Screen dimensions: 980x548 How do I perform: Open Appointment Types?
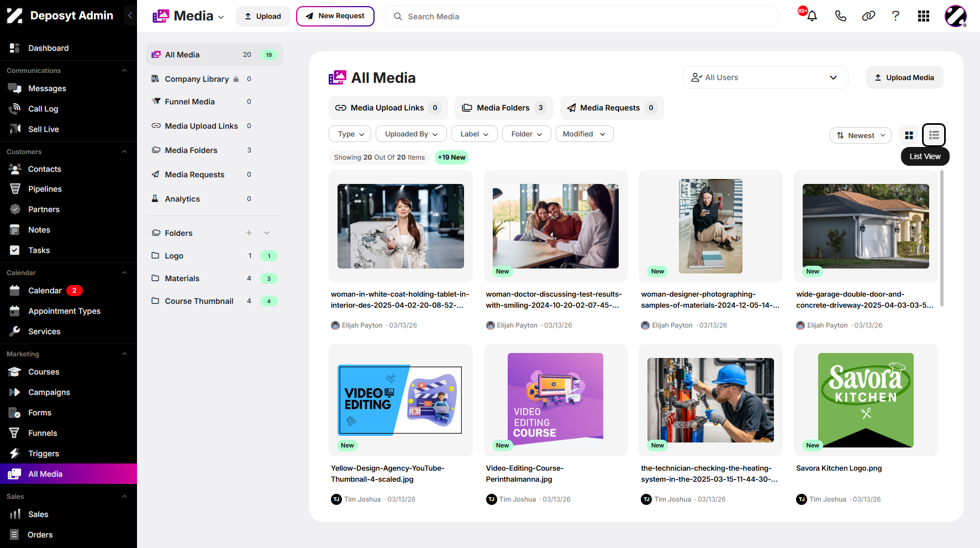click(x=69, y=311)
